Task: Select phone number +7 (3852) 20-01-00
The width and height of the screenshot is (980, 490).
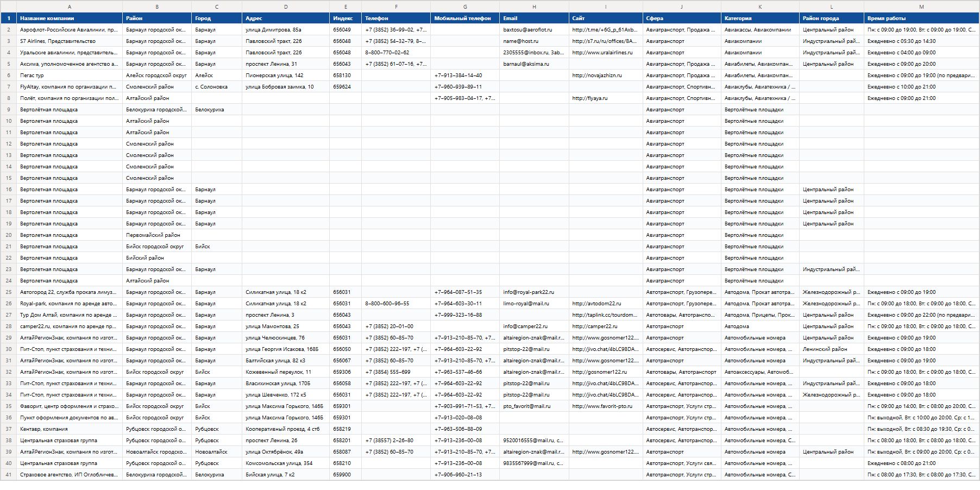Action: [x=396, y=326]
